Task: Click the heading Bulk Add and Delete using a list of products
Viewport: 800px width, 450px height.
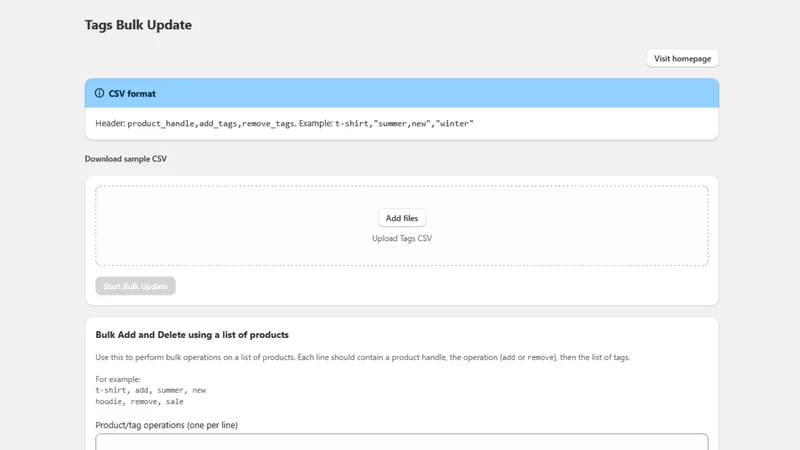Action: tap(192, 335)
